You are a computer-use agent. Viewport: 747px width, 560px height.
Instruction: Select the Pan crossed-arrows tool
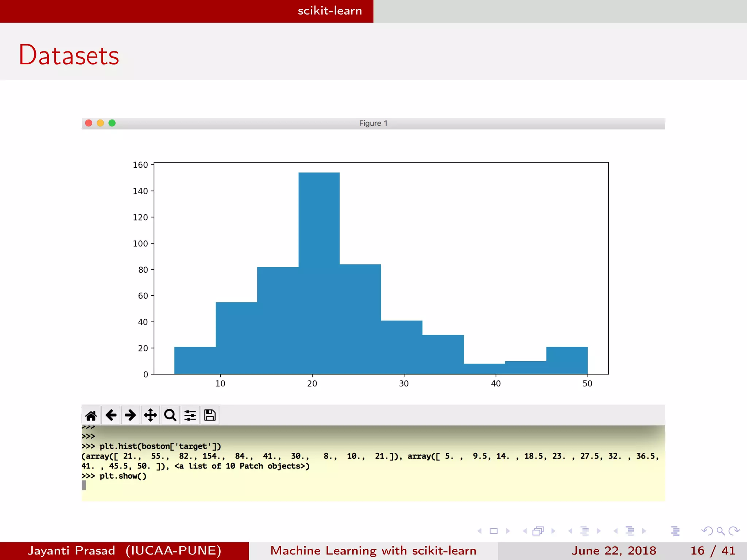click(150, 415)
